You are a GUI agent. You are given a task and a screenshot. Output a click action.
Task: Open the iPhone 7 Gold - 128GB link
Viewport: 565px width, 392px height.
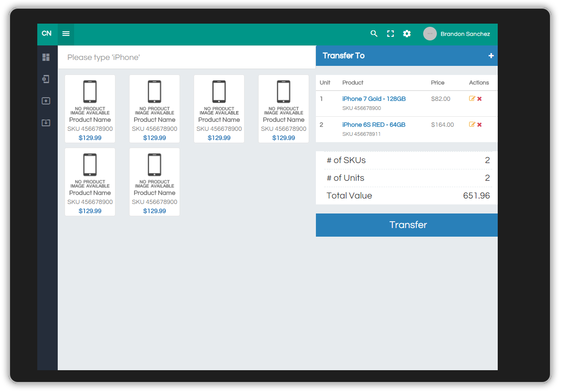tap(374, 99)
